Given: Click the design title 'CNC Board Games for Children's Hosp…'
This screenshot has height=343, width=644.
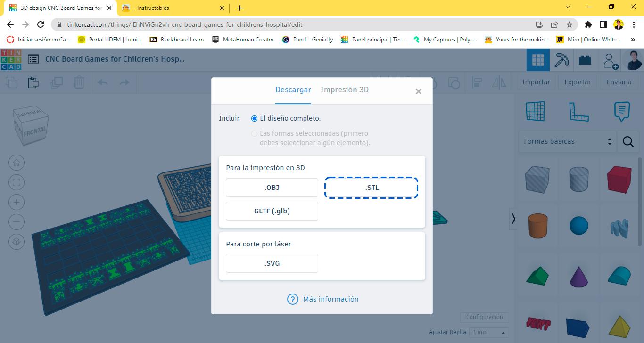Looking at the screenshot, I should (x=115, y=59).
